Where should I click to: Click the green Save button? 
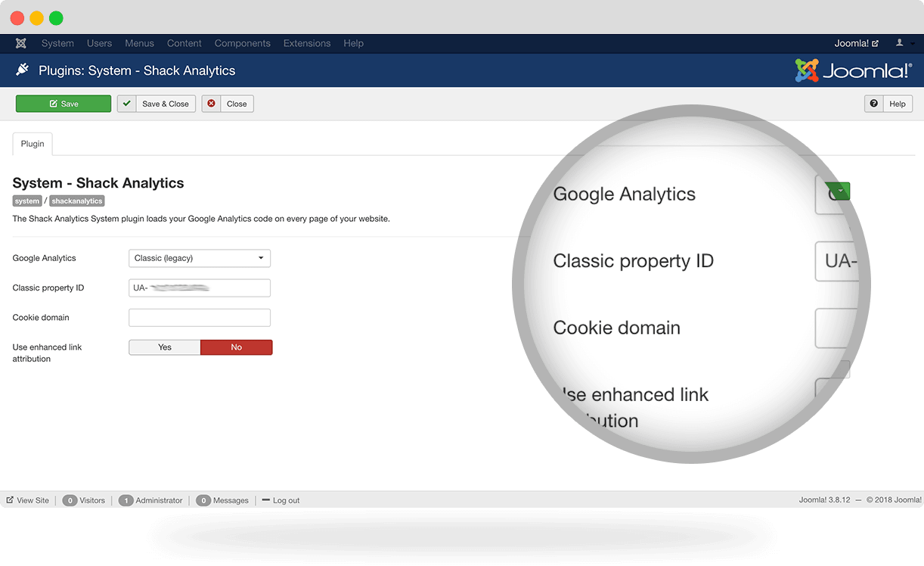pos(64,104)
